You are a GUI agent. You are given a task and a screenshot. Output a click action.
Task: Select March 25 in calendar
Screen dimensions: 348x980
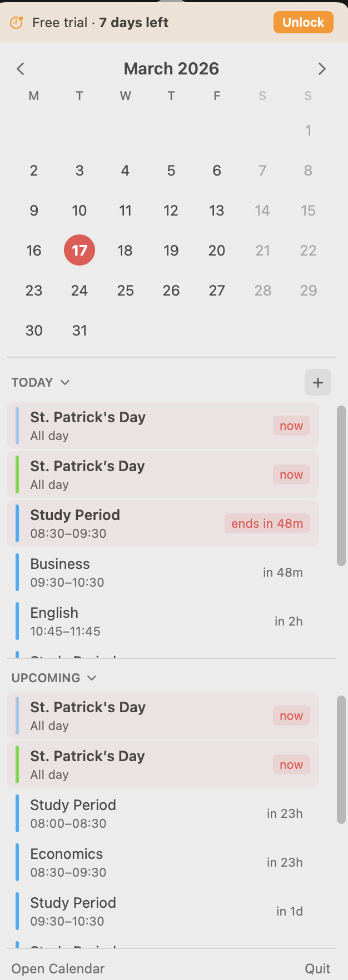coord(125,290)
